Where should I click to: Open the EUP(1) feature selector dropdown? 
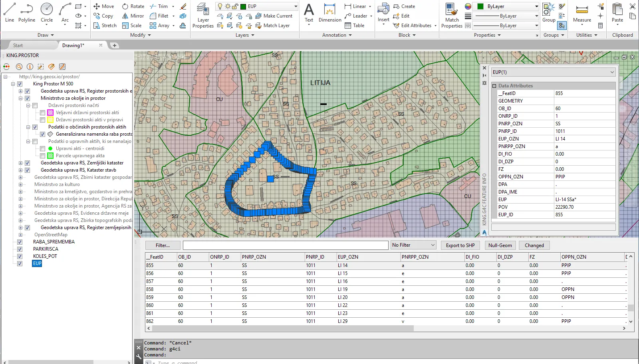[x=553, y=72]
